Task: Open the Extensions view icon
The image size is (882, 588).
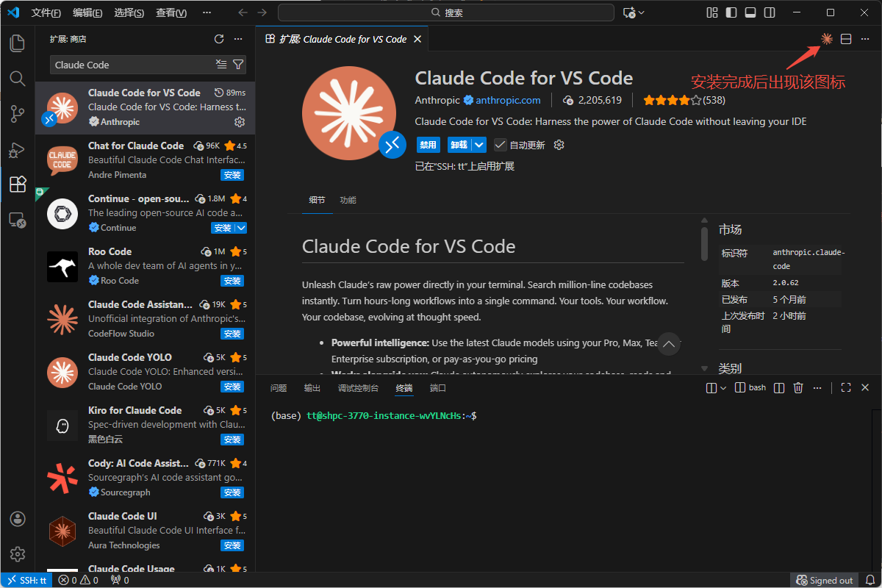Action: [x=17, y=184]
